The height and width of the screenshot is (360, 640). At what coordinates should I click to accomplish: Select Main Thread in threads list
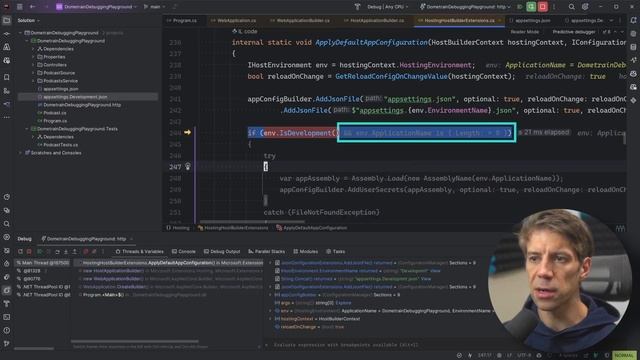43,263
